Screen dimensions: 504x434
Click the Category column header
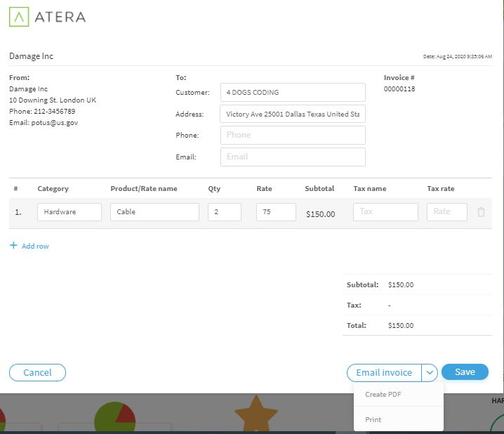point(53,189)
